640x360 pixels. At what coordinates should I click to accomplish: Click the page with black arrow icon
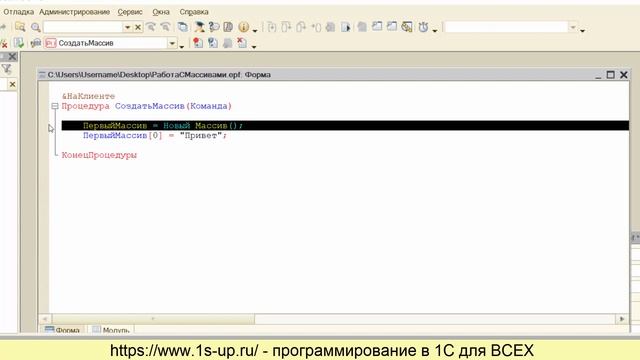point(346,27)
